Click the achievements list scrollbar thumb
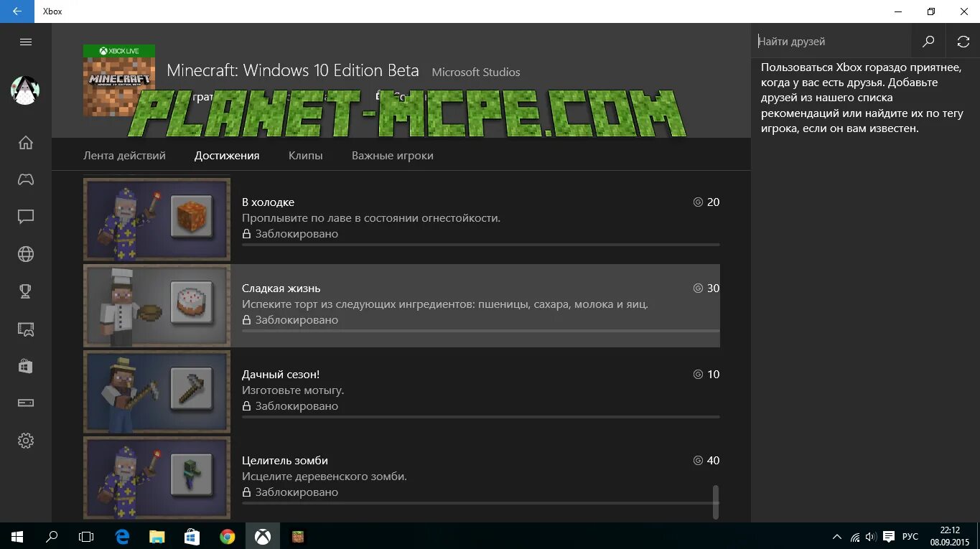This screenshot has height=549, width=980. coord(715,502)
